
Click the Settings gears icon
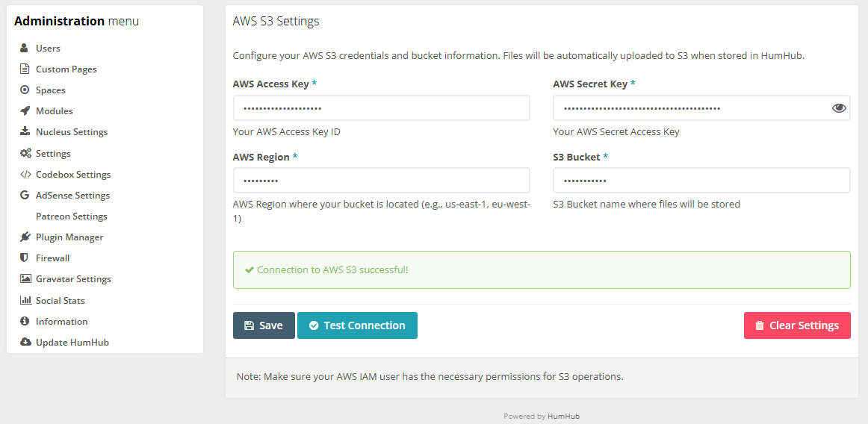click(25, 153)
